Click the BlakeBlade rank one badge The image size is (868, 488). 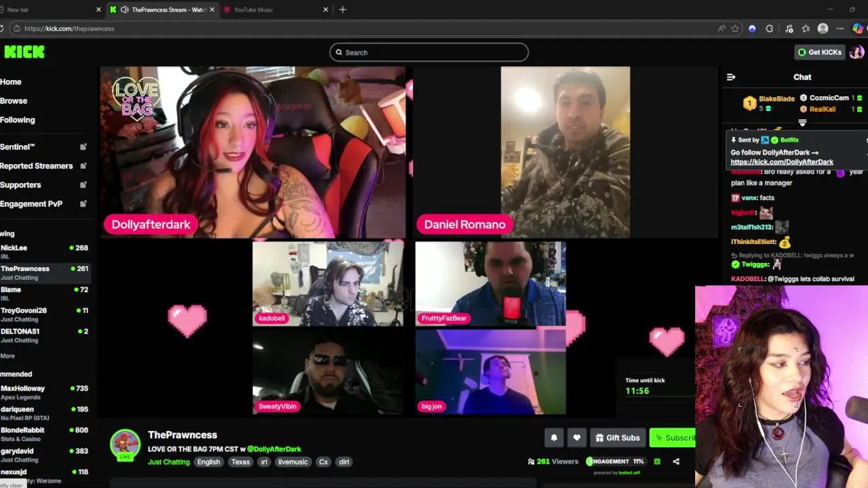pos(749,103)
